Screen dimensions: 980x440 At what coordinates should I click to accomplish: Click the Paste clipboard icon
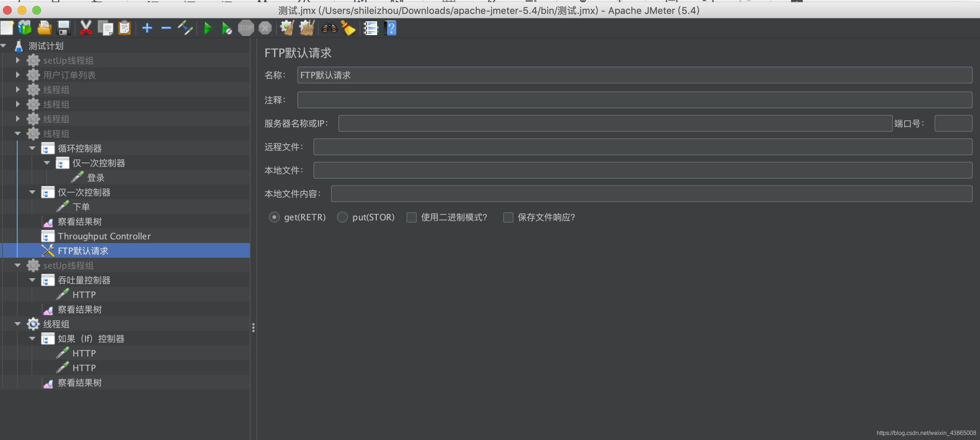[x=125, y=28]
